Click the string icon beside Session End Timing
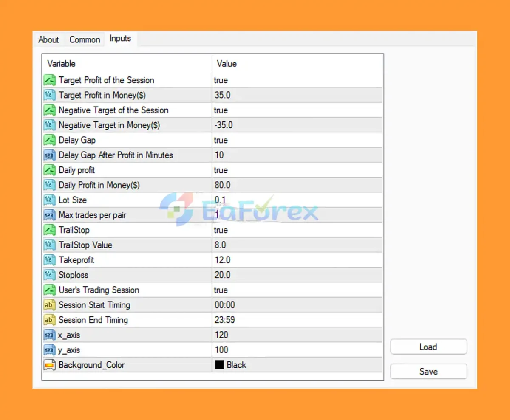The width and height of the screenshot is (510, 420). click(50, 320)
